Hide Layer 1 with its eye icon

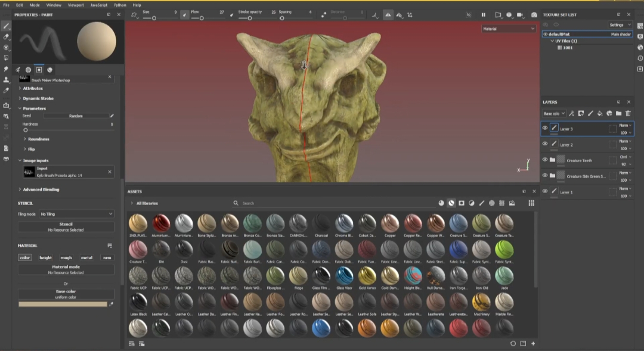(x=545, y=191)
